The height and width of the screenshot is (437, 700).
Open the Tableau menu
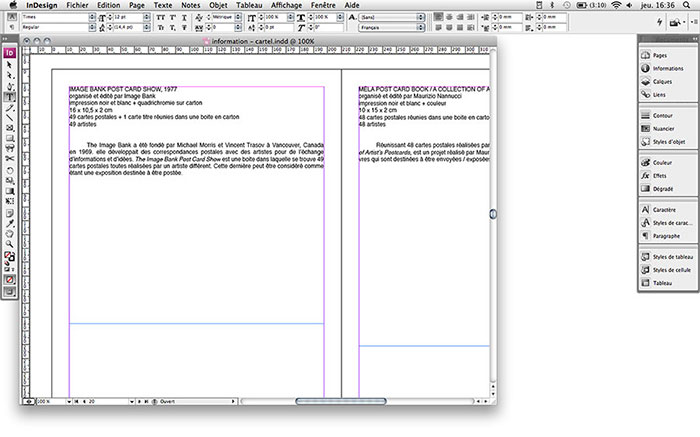pyautogui.click(x=250, y=5)
